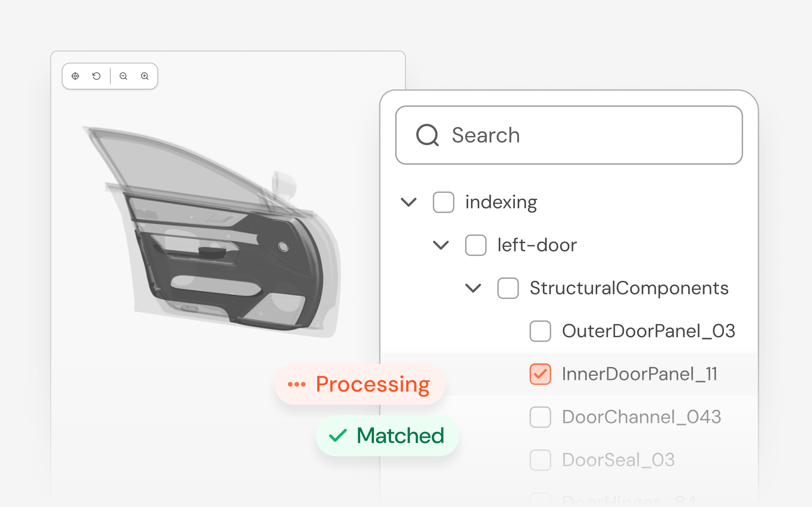Zoom in on the 3D model
Viewport: 812px width, 507px height.
click(x=145, y=76)
